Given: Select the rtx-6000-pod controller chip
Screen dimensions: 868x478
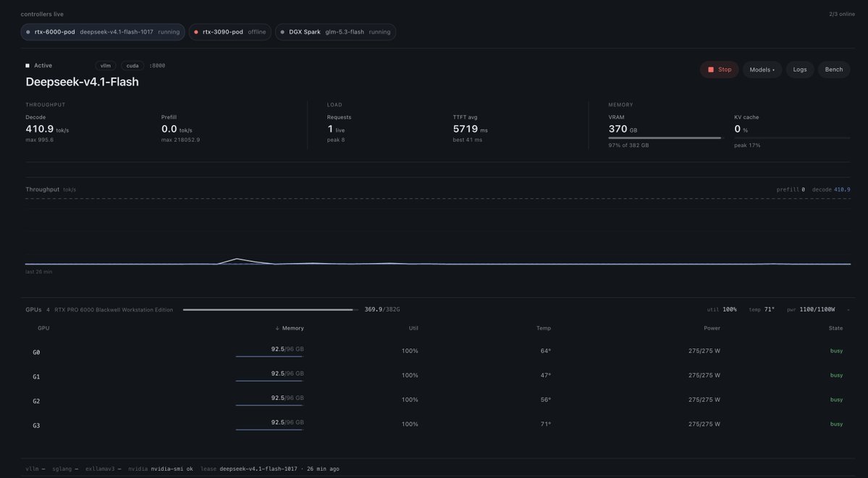Looking at the screenshot, I should pos(103,32).
